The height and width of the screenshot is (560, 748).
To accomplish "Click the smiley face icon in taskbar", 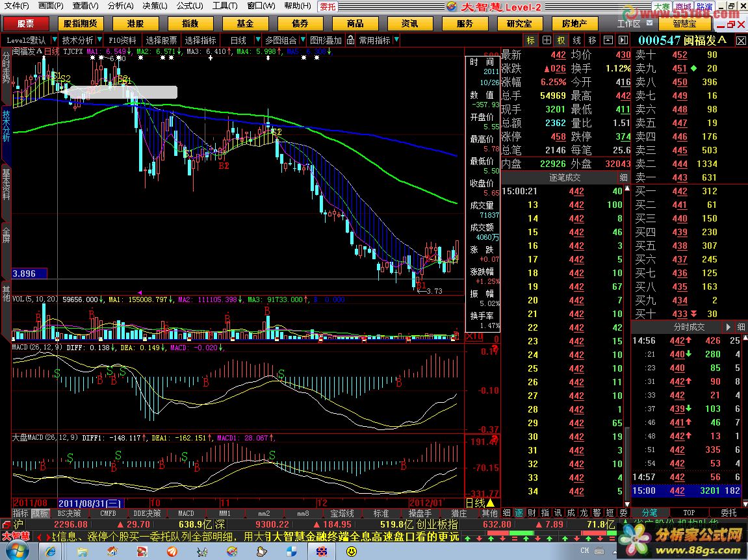I will pyautogui.click(x=352, y=552).
